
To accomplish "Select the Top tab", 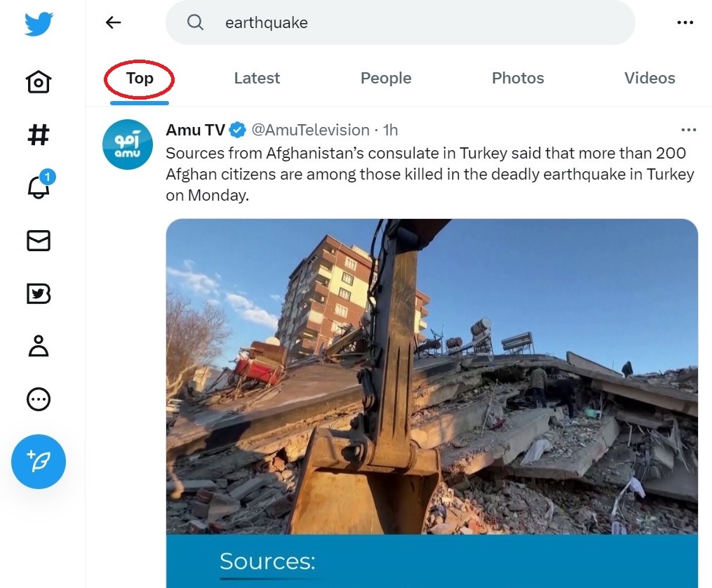I will point(140,79).
